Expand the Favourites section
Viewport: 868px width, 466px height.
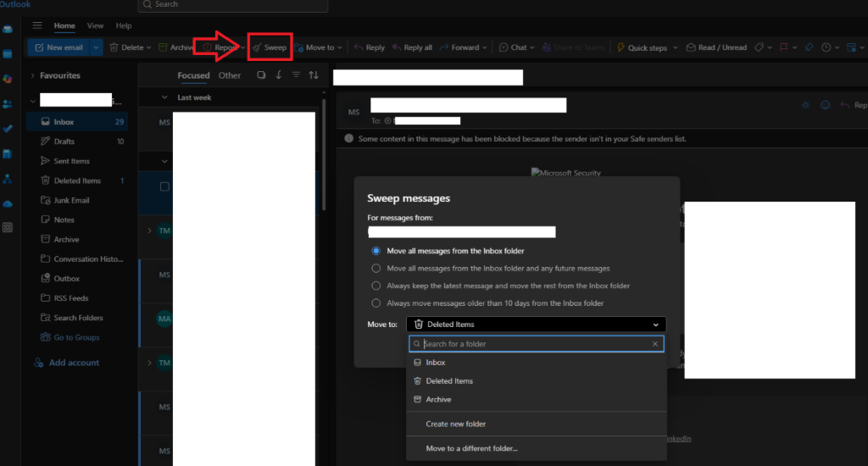(33, 75)
